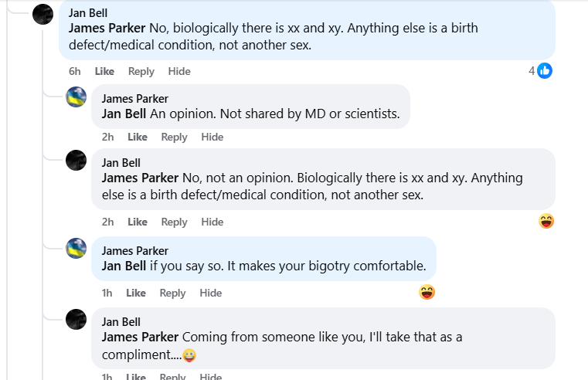Like Jan Bell's top comment from 6h ago
This screenshot has width=588, height=380.
click(104, 71)
